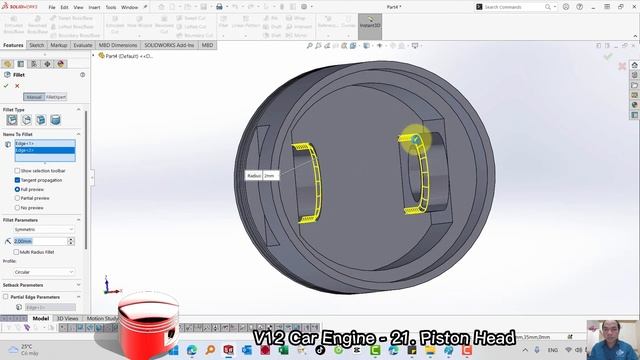Open the File menu
640x360 pixels.
[x=52, y=7]
